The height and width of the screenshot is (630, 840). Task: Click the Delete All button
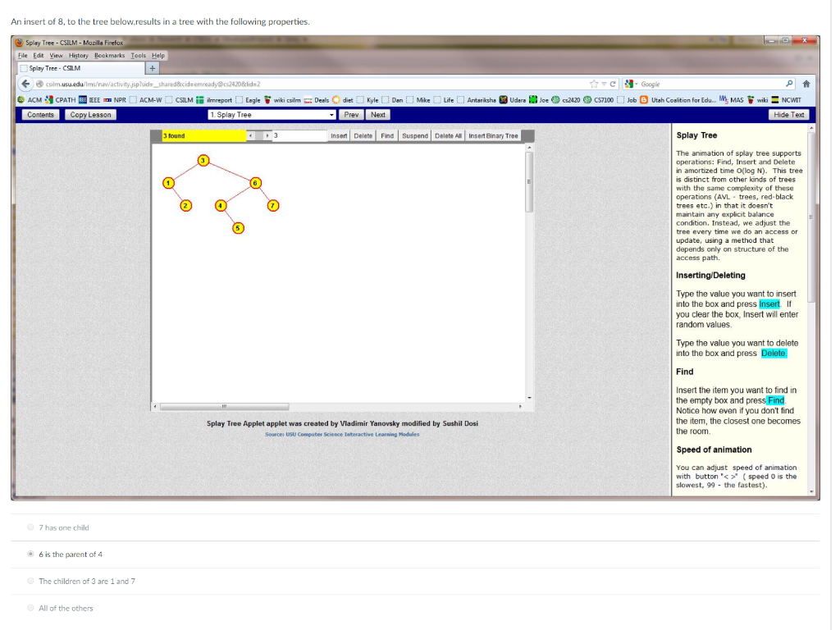click(x=448, y=135)
